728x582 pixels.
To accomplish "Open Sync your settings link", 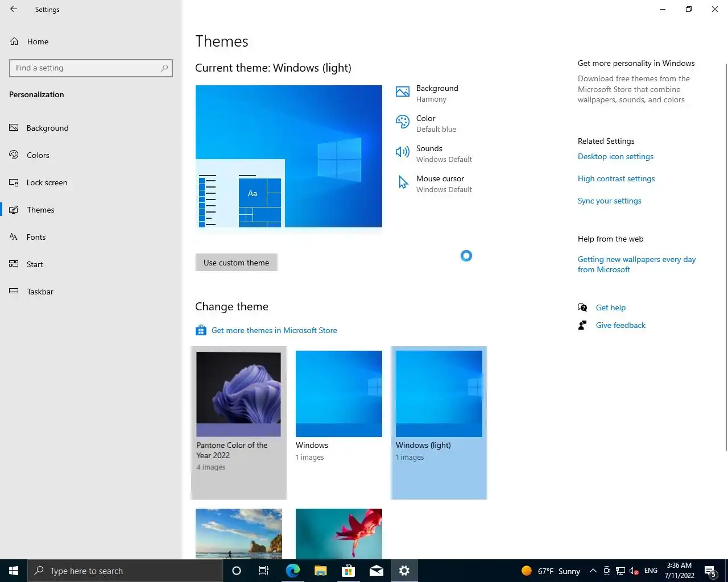I will tap(609, 201).
